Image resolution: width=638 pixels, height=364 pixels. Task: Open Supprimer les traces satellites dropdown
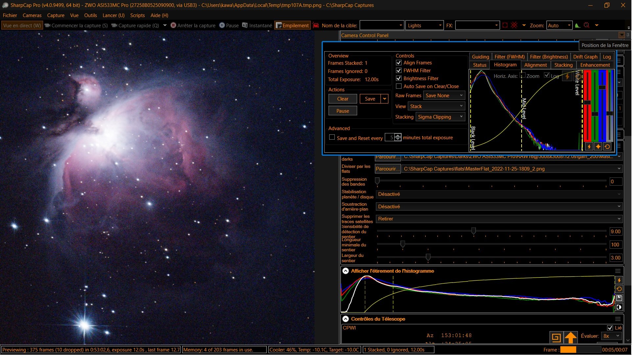[x=499, y=218]
